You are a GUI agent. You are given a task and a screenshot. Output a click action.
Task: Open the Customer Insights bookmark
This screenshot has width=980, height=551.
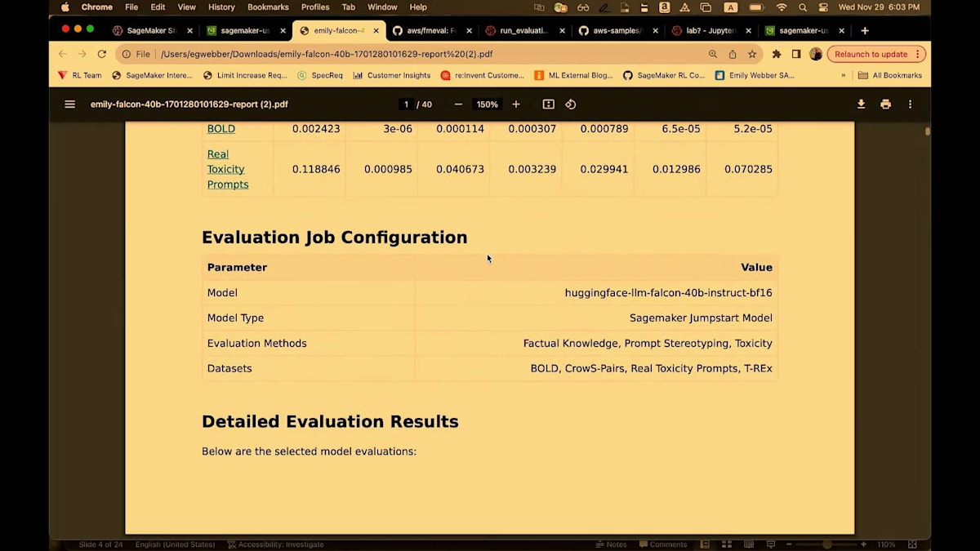pos(391,75)
